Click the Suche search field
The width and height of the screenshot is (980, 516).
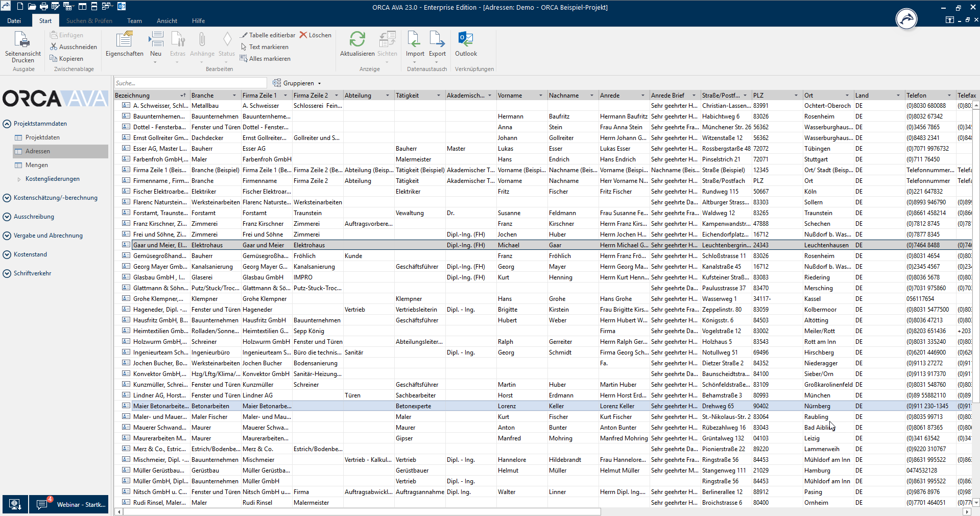click(x=190, y=83)
